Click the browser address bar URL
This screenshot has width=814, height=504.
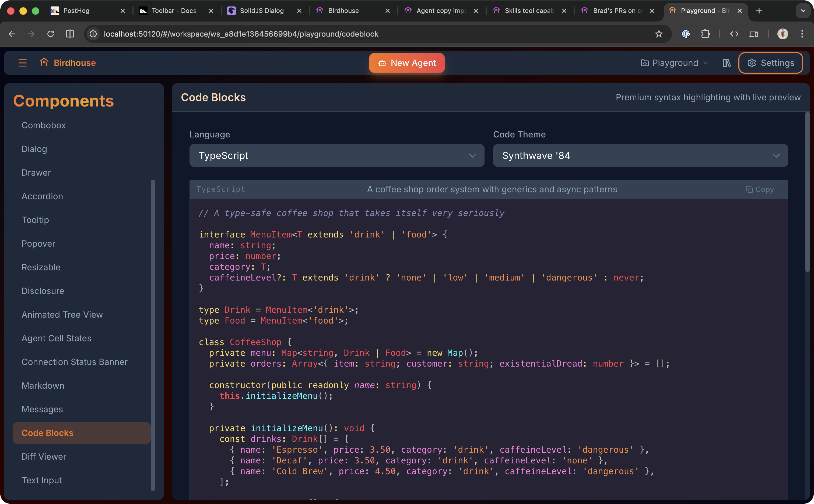pos(241,34)
